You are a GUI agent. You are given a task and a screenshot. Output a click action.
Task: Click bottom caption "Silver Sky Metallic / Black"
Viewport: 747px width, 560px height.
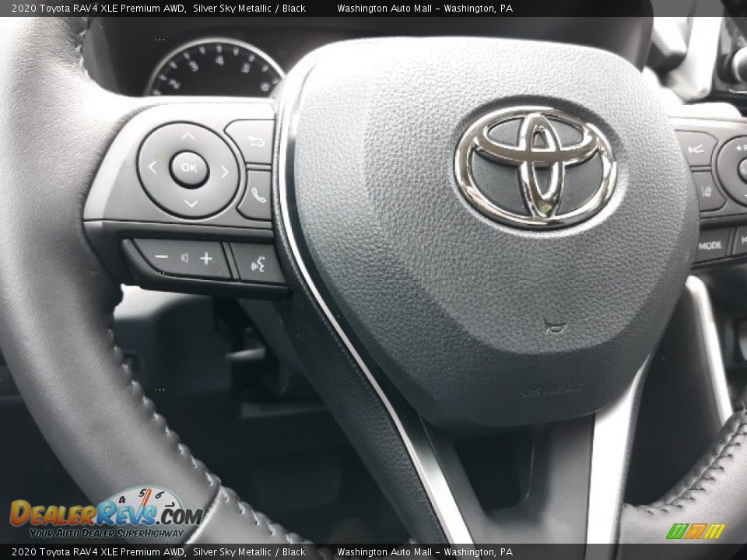(x=249, y=552)
